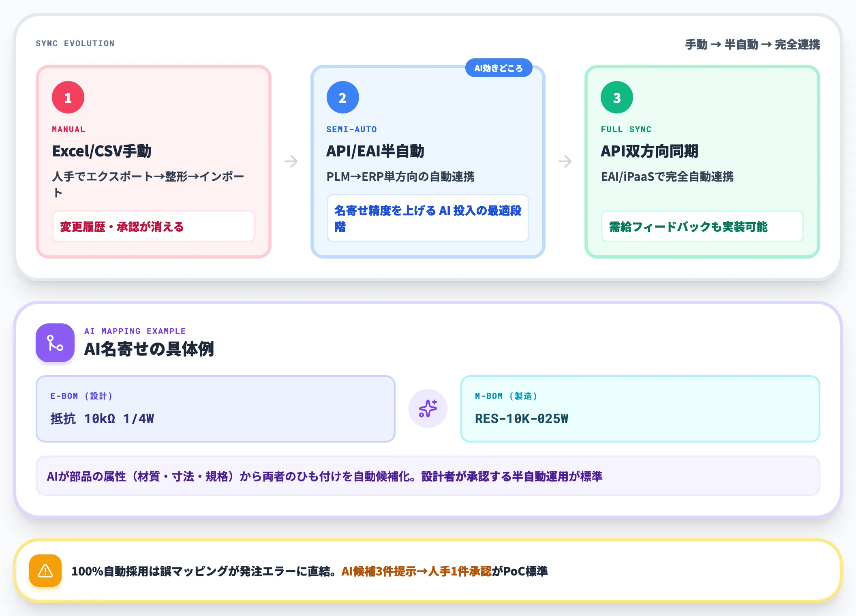Open the Excel/CSV手動 heading
Image resolution: width=856 pixels, height=616 pixels.
click(101, 151)
